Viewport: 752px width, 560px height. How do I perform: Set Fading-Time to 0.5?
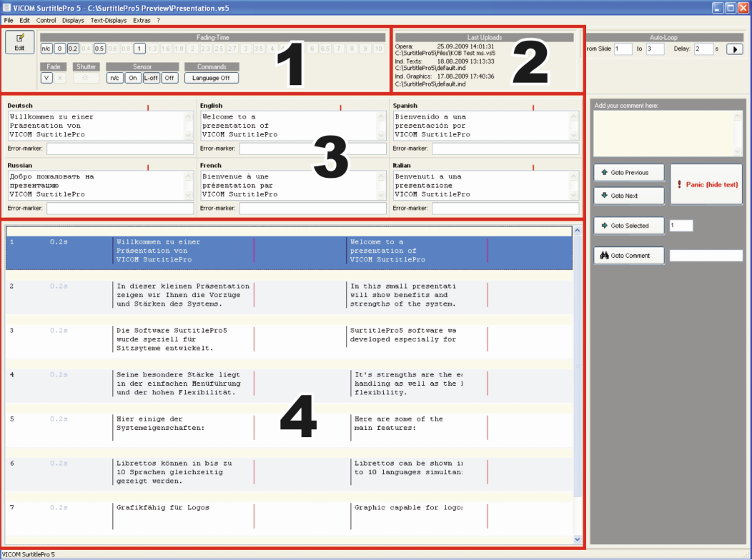[x=99, y=49]
